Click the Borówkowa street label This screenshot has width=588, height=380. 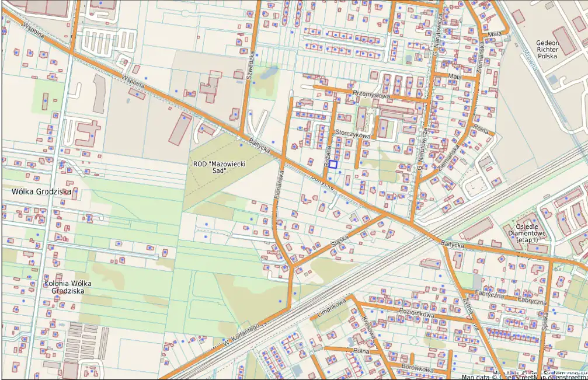417,369
